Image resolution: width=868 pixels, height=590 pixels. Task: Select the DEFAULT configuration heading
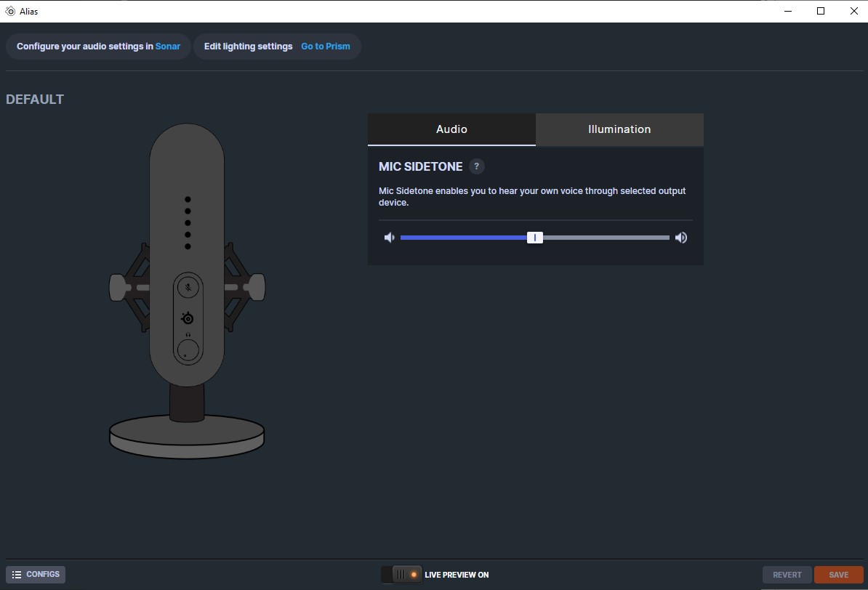tap(35, 100)
